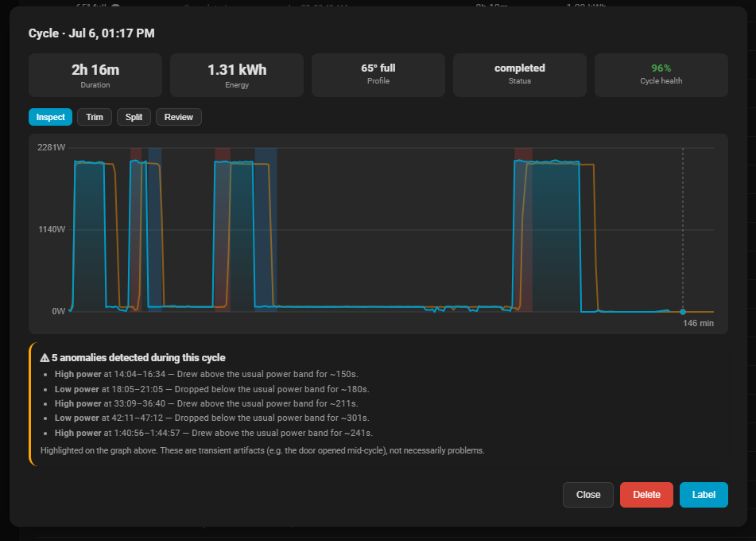
Task: Click the 1140W gridline label on the graph
Action: click(x=52, y=229)
